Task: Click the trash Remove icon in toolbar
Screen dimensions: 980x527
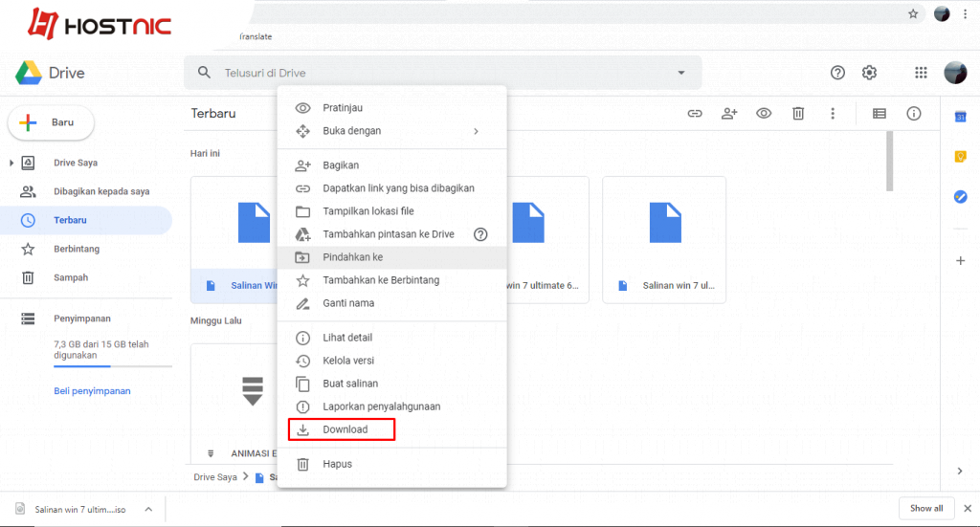Action: (x=798, y=114)
